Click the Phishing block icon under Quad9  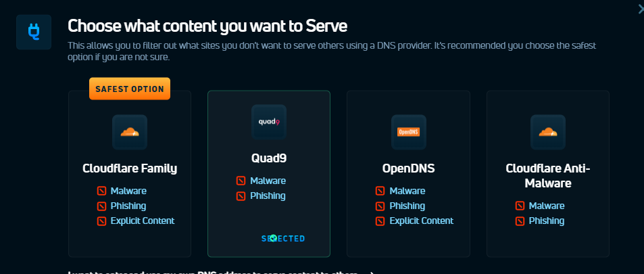pyautogui.click(x=241, y=196)
